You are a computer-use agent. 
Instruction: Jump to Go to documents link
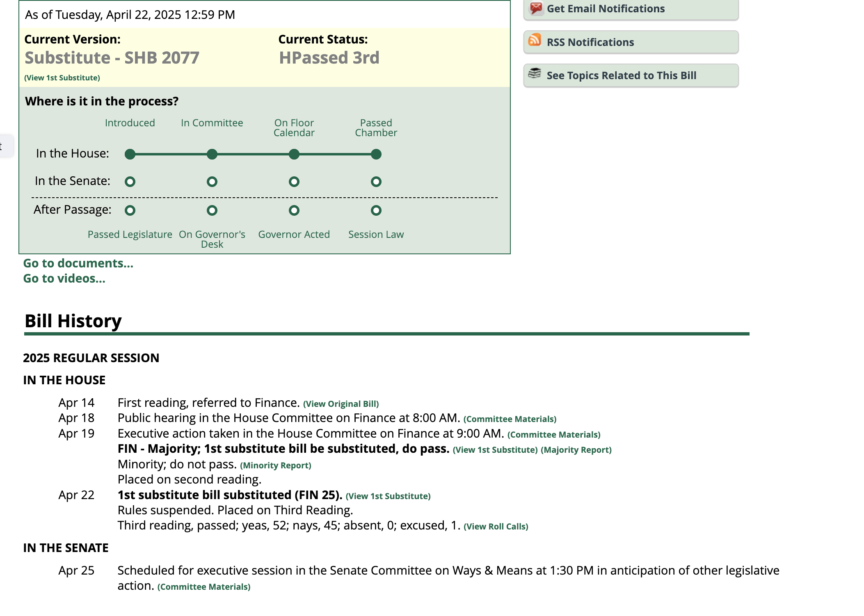(78, 263)
